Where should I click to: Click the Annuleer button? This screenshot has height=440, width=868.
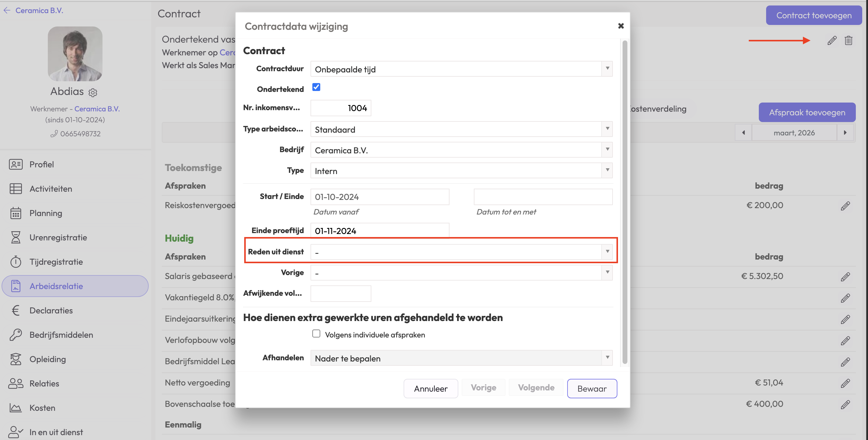coord(430,388)
